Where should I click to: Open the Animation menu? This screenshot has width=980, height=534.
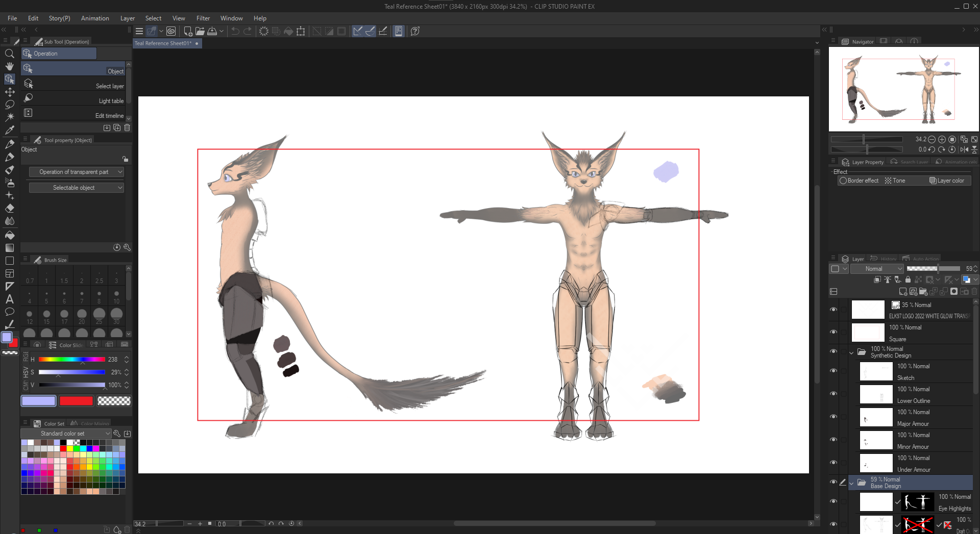click(x=95, y=18)
